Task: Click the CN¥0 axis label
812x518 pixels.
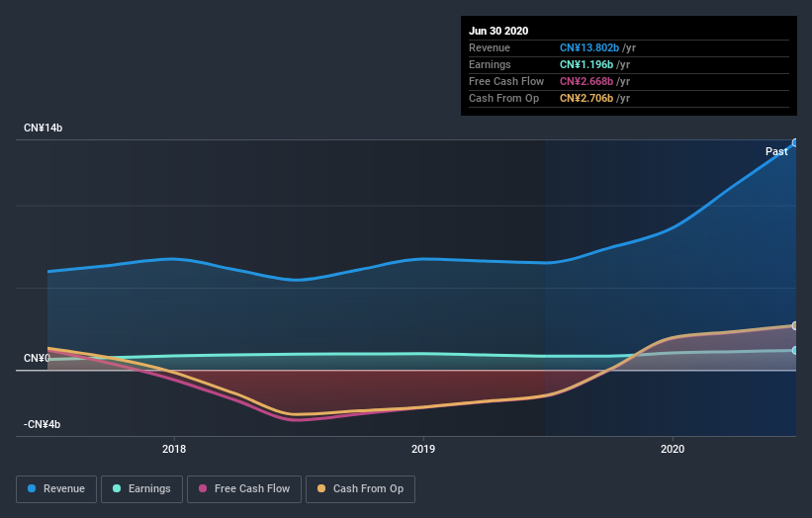Action: (37, 358)
